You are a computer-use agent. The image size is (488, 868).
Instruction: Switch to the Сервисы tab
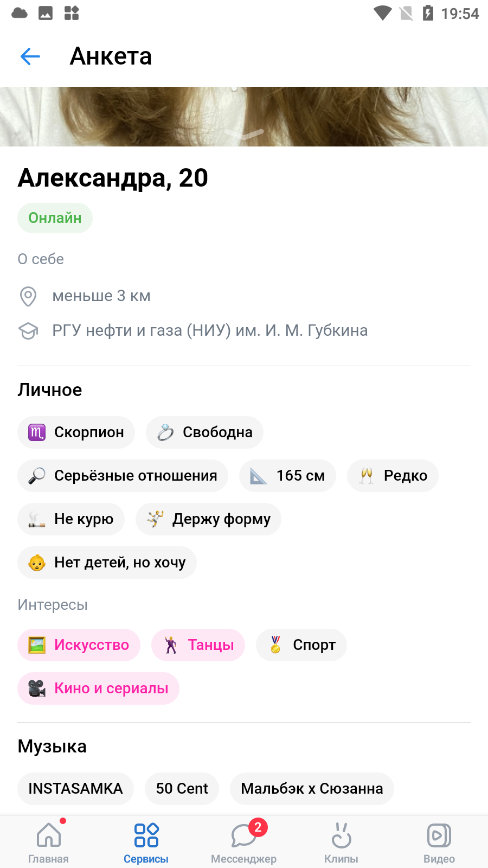pyautogui.click(x=146, y=842)
